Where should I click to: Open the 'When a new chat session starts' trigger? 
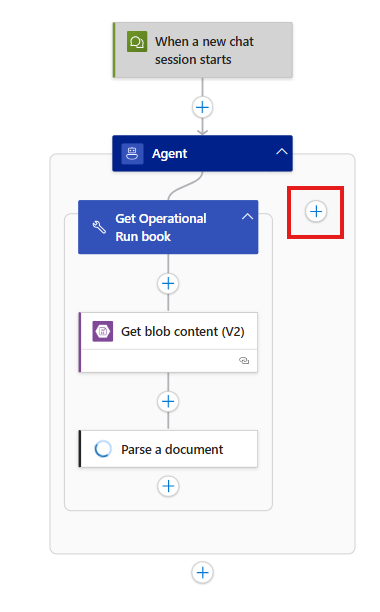tap(202, 50)
